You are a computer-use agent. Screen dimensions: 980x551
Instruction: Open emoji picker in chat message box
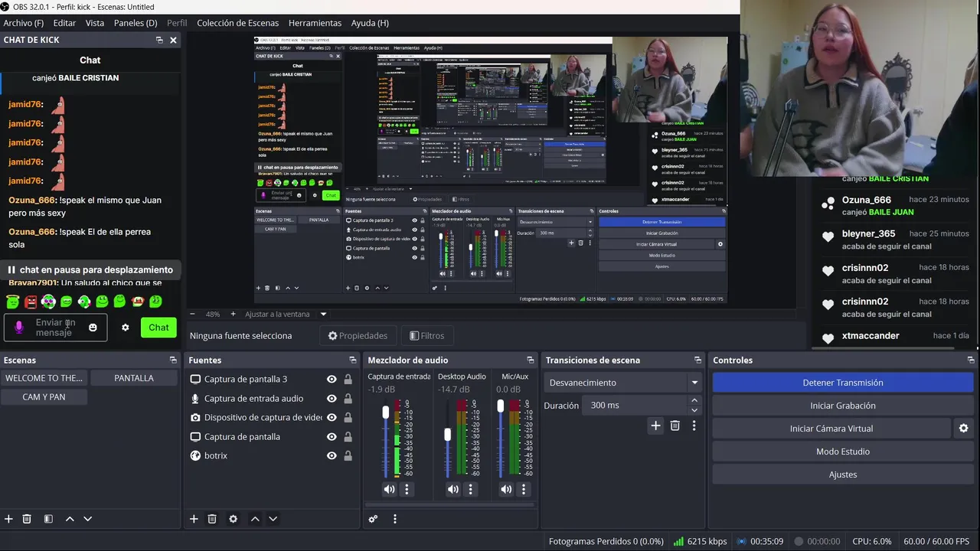click(93, 328)
